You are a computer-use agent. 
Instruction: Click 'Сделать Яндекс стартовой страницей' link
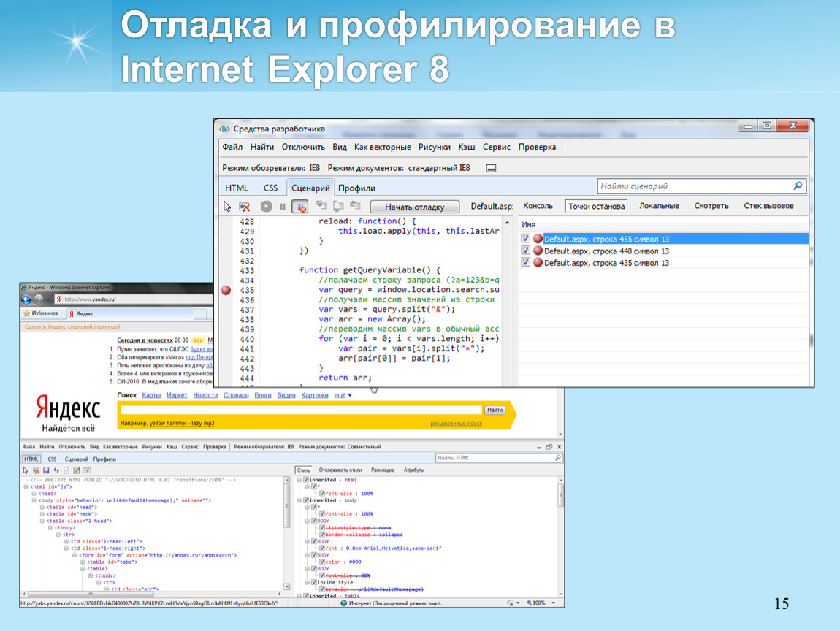[72, 326]
